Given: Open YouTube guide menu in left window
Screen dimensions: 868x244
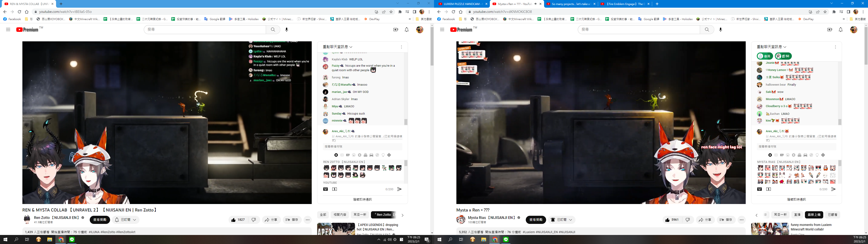Looking at the screenshot, I should coord(8,30).
